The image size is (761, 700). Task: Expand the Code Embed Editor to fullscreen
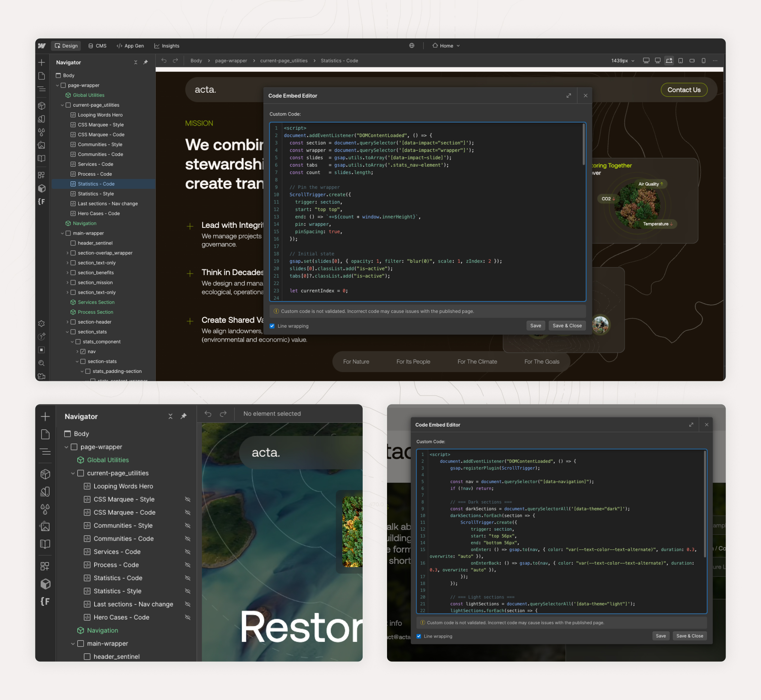point(569,95)
